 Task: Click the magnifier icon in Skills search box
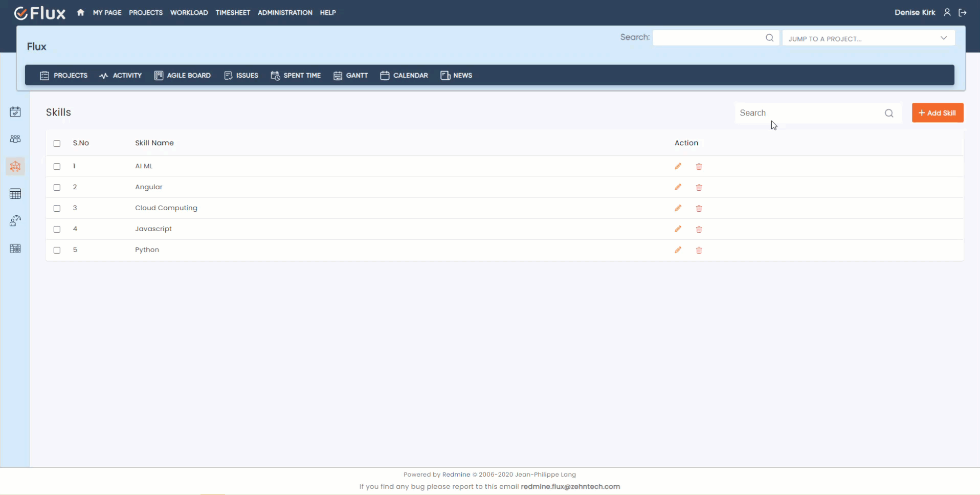(889, 114)
